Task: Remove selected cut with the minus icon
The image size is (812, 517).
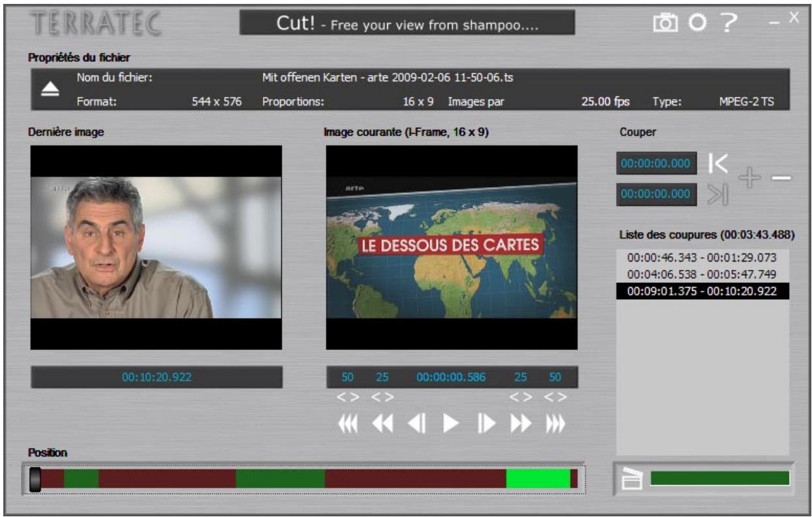Action: pos(781,179)
